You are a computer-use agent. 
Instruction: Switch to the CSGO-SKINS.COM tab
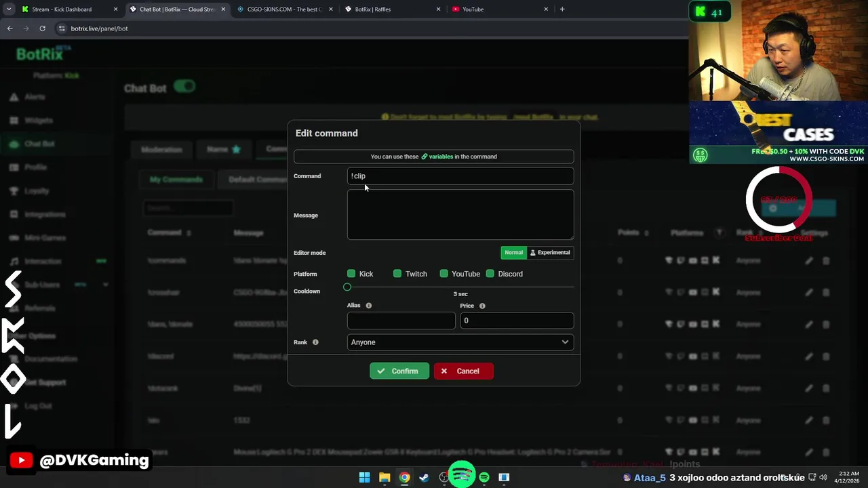(285, 9)
